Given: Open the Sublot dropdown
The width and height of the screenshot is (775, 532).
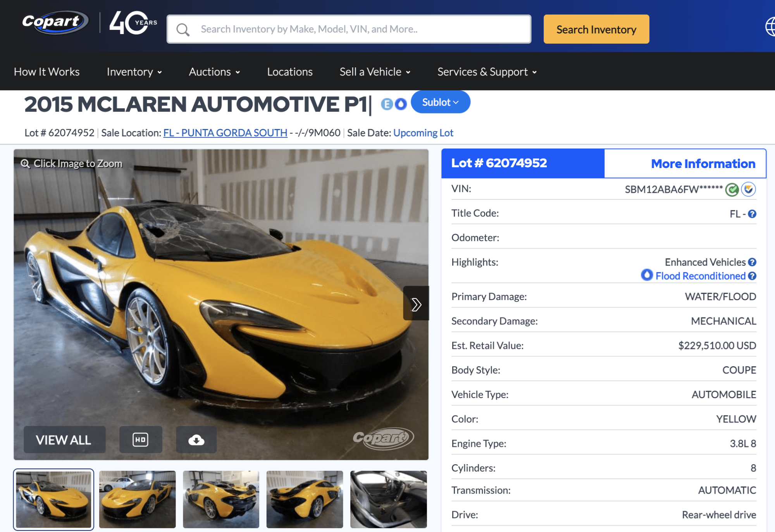Looking at the screenshot, I should click(441, 102).
